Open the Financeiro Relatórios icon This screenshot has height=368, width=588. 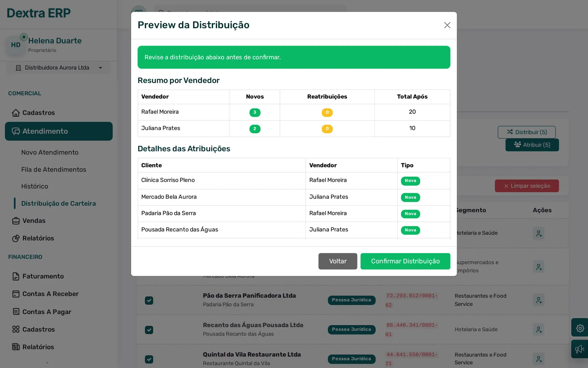point(16,347)
